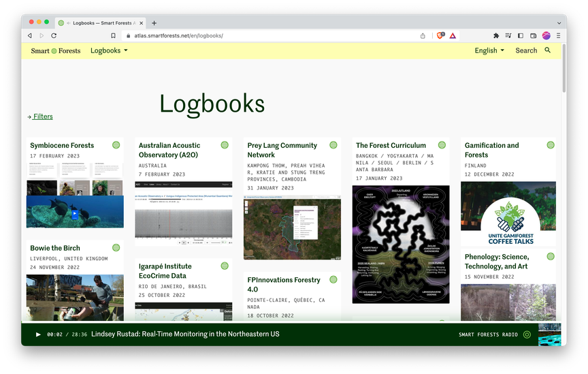Open the playlist icon in toolbar
This screenshot has width=588, height=374.
coord(508,35)
